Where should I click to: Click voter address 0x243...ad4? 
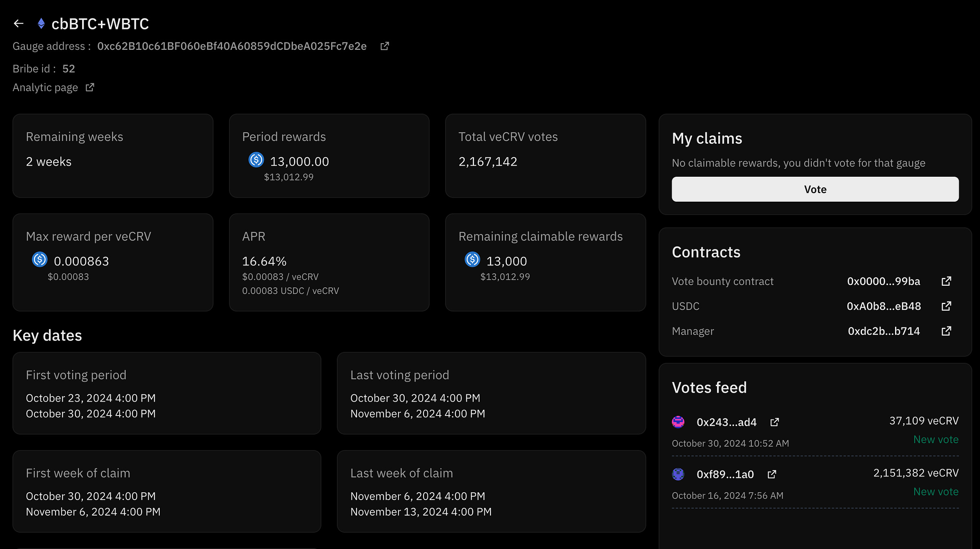(726, 422)
